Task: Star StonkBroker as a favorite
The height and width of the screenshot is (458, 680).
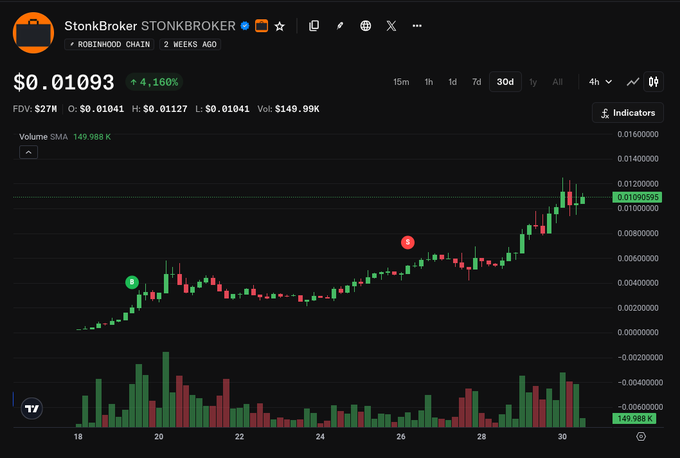Action: pyautogui.click(x=280, y=26)
